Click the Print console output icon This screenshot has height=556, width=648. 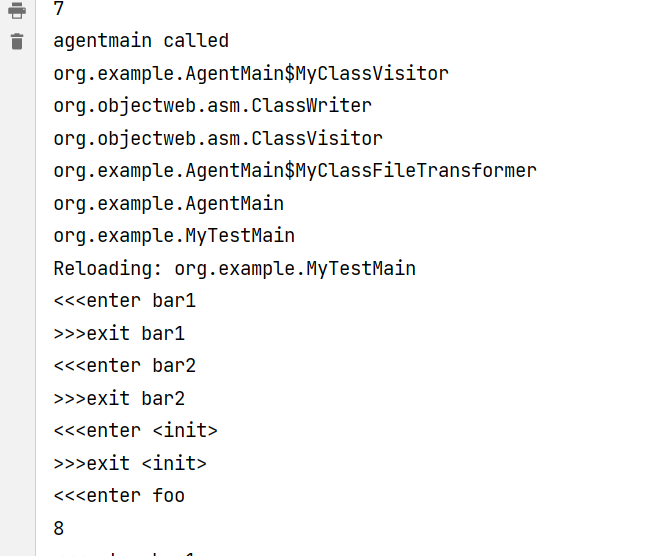click(16, 11)
